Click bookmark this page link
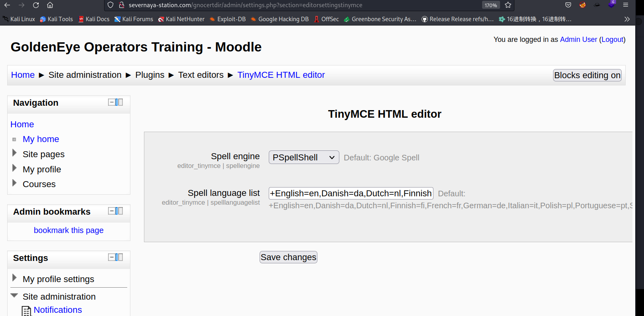Viewport: 644px width, 316px height. click(69, 230)
